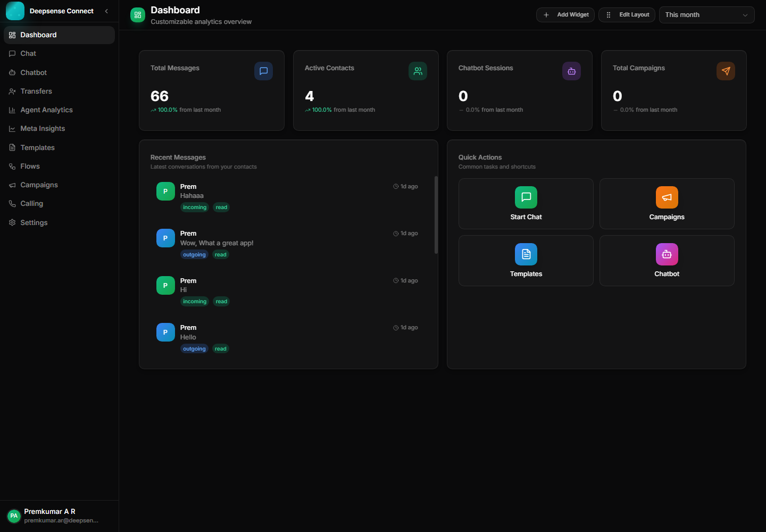Click the Start Chat quick action
This screenshot has height=532, width=766.
click(x=526, y=204)
